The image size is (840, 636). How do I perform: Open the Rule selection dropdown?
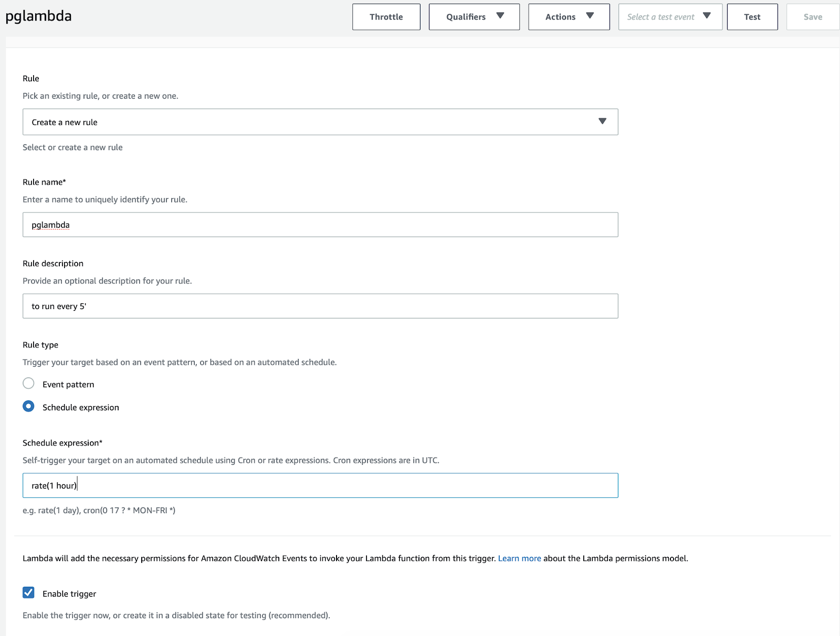[320, 122]
